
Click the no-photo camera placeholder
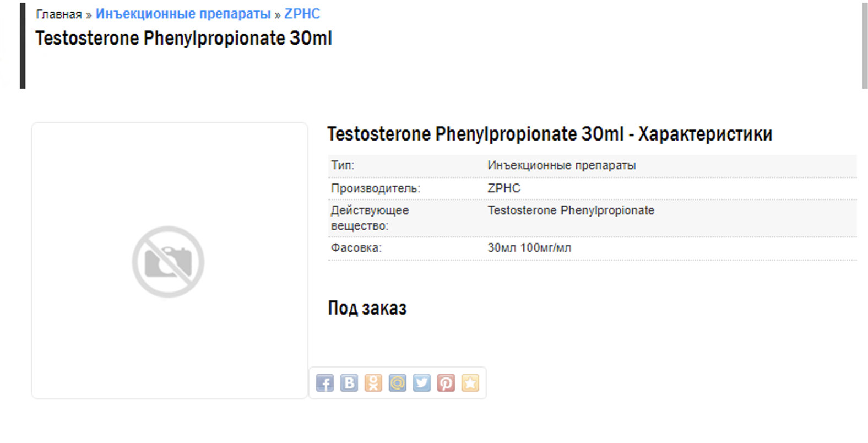[168, 262]
